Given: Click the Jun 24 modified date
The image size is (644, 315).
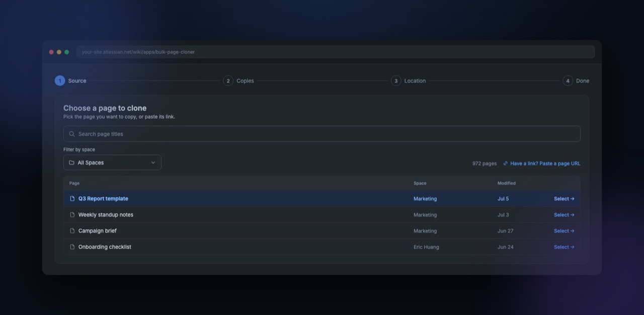Looking at the screenshot, I should coord(506,247).
